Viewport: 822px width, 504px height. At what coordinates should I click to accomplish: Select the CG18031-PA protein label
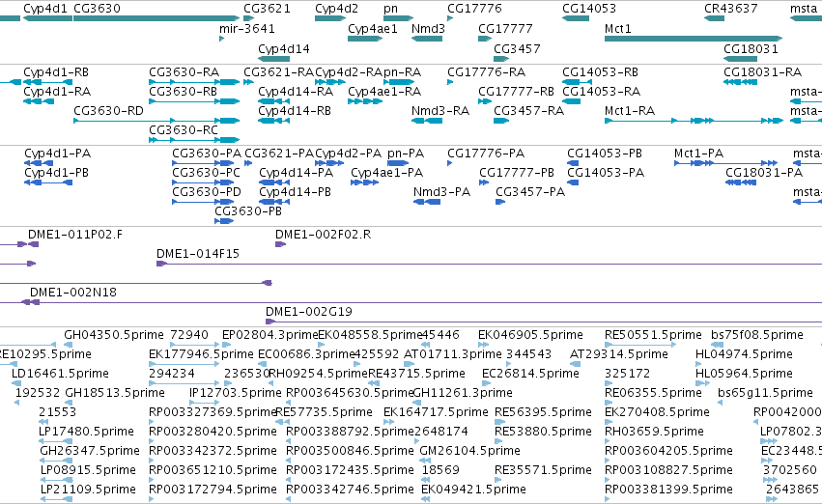tap(764, 173)
